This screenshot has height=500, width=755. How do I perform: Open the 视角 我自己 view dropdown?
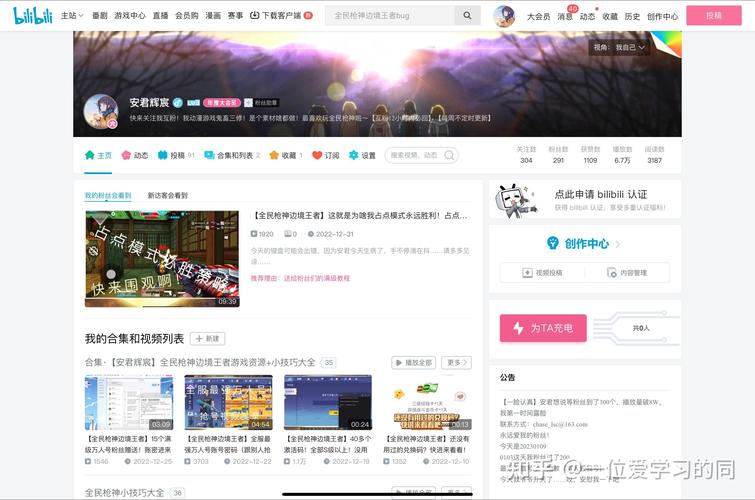pos(619,47)
